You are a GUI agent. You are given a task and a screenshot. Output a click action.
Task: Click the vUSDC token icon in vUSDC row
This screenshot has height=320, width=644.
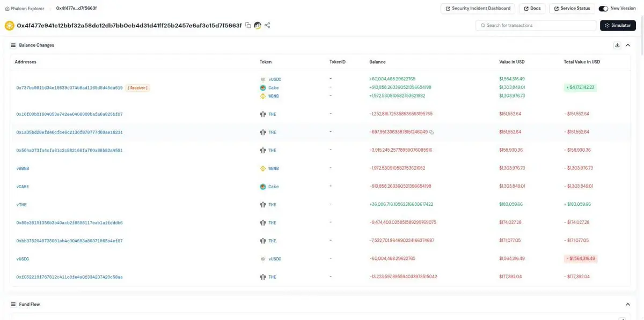point(263,259)
